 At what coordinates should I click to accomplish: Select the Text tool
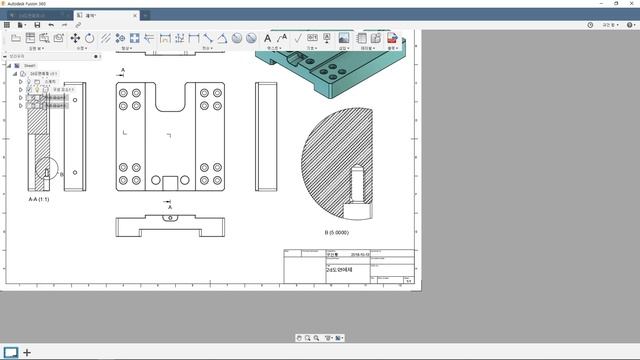(x=267, y=38)
